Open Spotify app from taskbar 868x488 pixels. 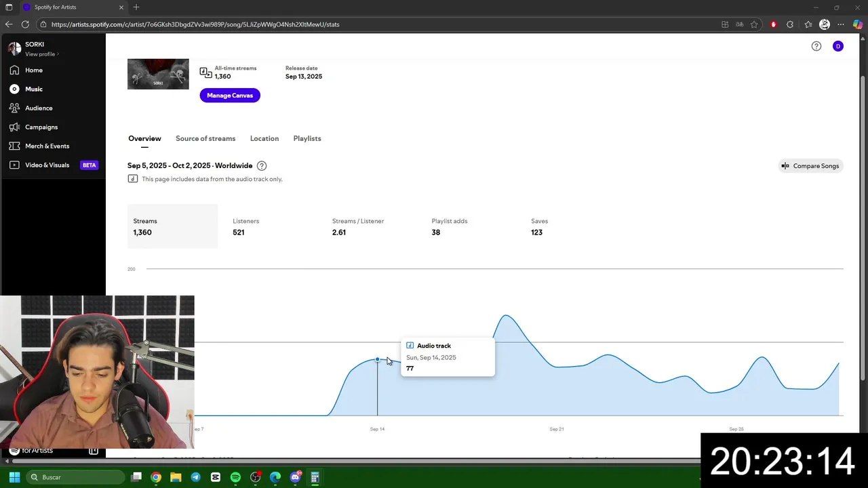coord(235,477)
